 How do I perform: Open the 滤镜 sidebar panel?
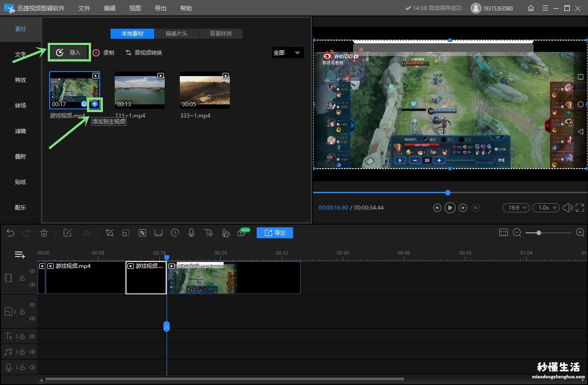coord(20,131)
